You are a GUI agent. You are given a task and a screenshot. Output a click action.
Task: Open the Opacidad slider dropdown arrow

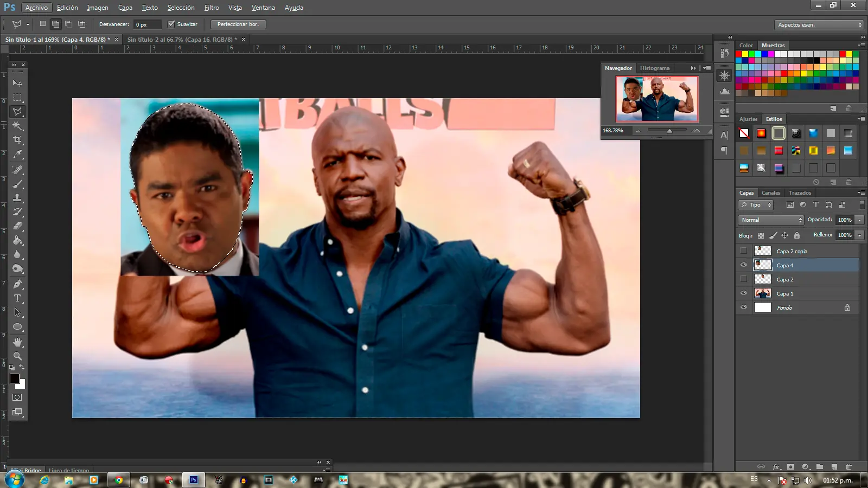860,220
